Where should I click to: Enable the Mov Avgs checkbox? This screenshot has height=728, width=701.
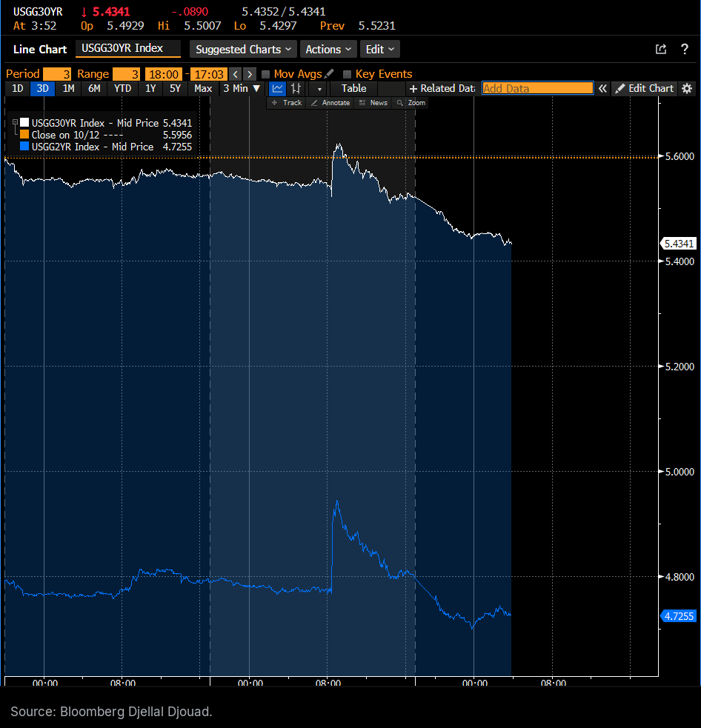click(x=266, y=74)
